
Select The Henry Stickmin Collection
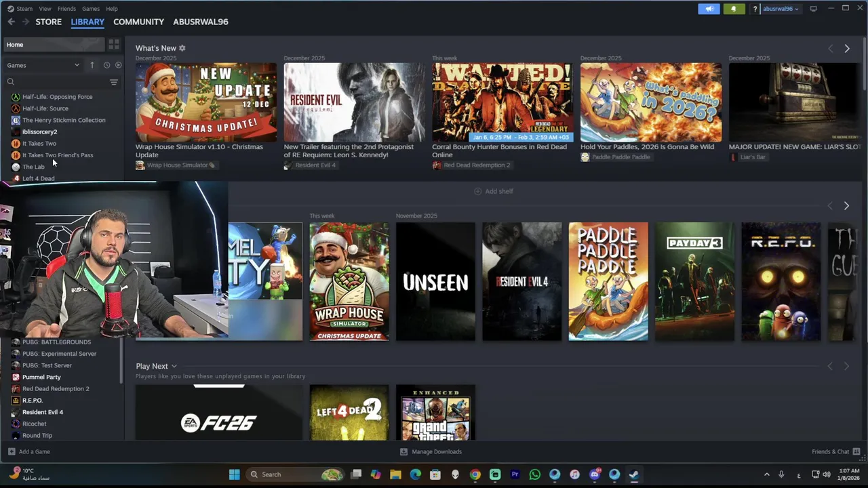pos(64,120)
